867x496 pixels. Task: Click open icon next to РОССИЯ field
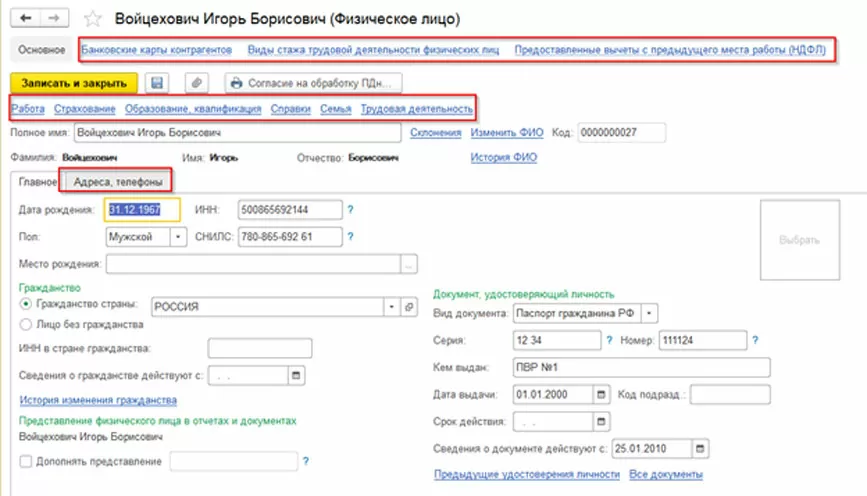pyautogui.click(x=409, y=307)
